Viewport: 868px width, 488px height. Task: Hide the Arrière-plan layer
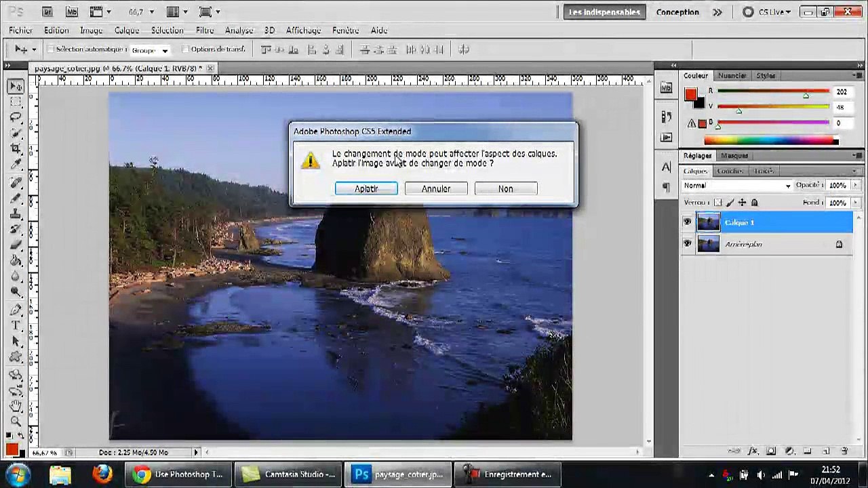click(x=688, y=244)
